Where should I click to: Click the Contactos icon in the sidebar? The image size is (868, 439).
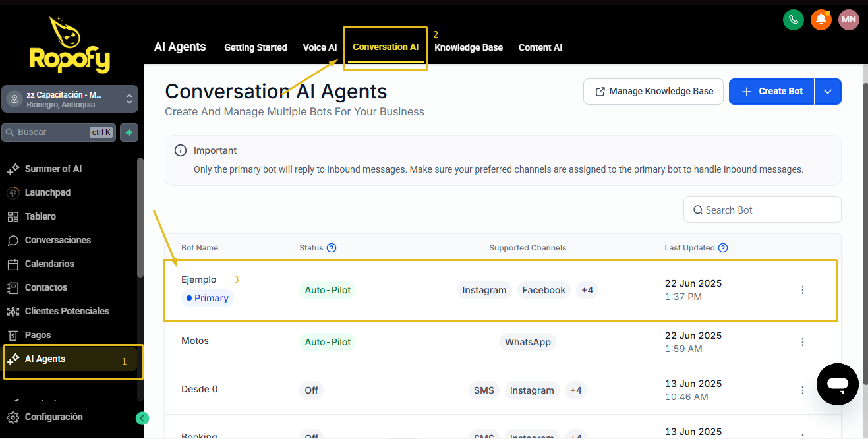click(13, 288)
